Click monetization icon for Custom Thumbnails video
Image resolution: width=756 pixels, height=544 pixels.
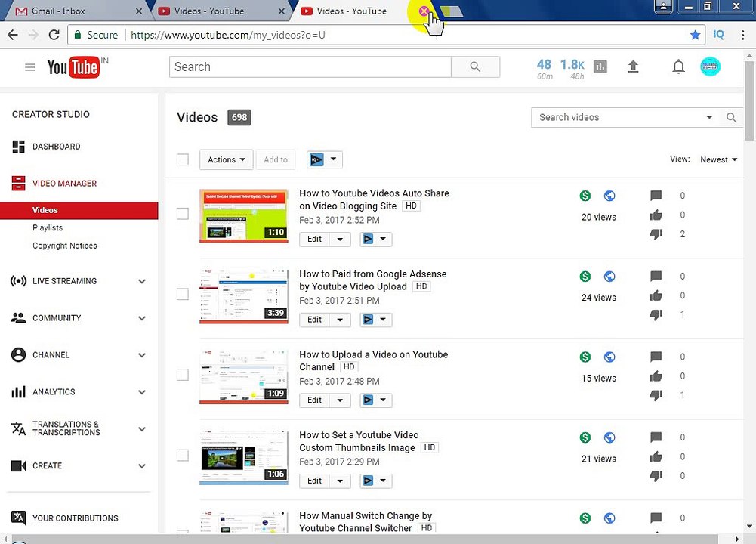(585, 437)
